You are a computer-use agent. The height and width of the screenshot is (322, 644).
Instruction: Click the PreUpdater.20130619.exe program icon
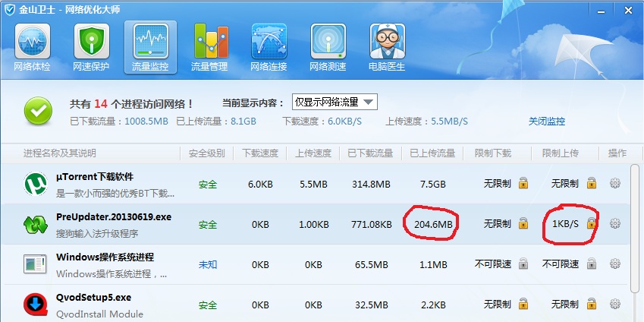[x=36, y=225]
